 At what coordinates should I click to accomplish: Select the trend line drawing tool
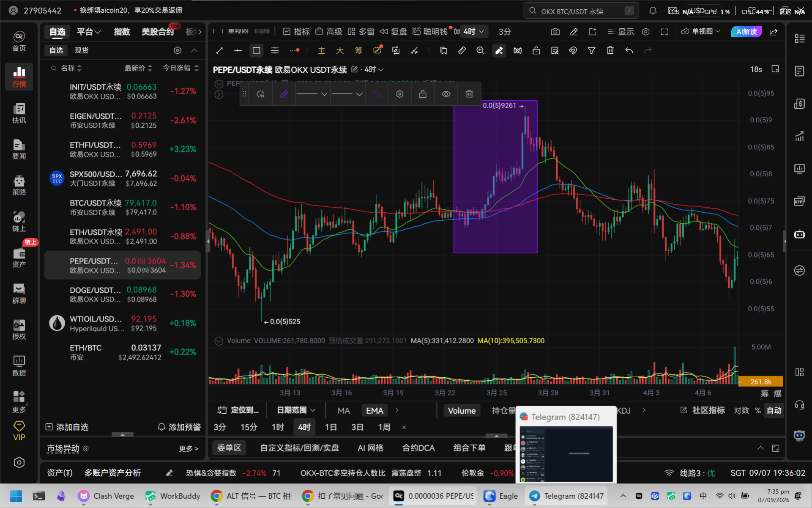tap(219, 51)
